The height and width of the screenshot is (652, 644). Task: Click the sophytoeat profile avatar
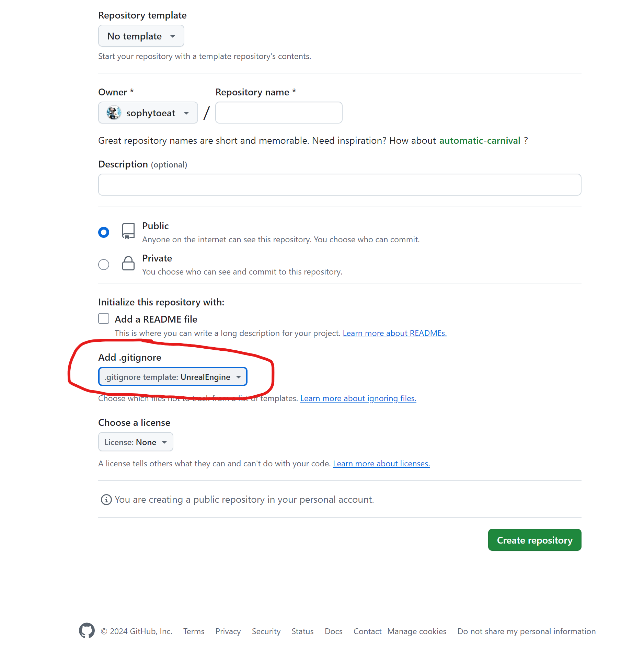(114, 113)
